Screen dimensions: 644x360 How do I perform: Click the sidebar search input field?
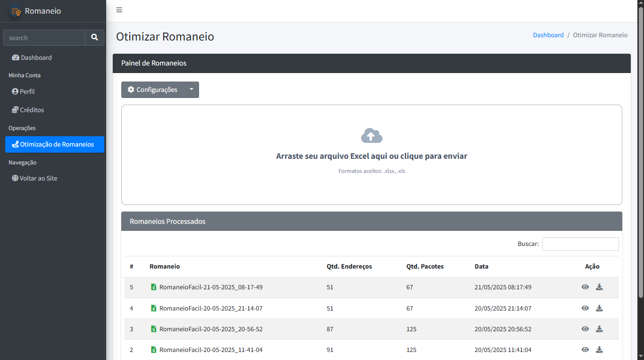point(44,38)
